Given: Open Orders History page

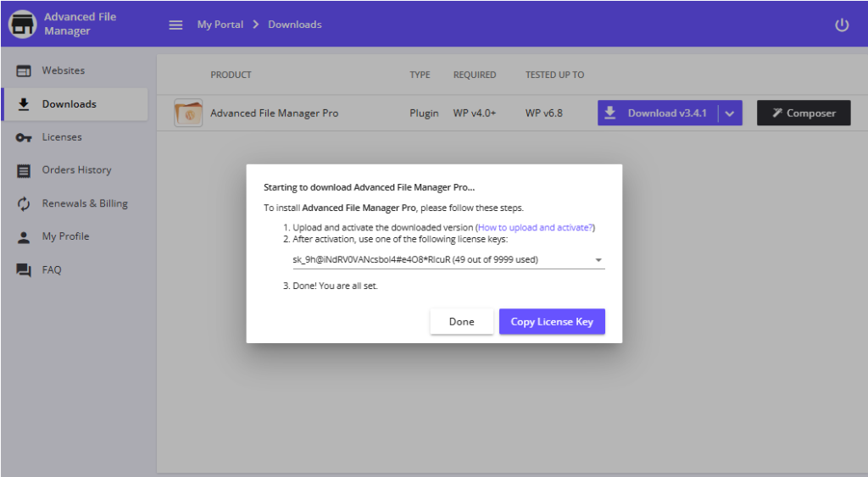Looking at the screenshot, I should tap(75, 170).
